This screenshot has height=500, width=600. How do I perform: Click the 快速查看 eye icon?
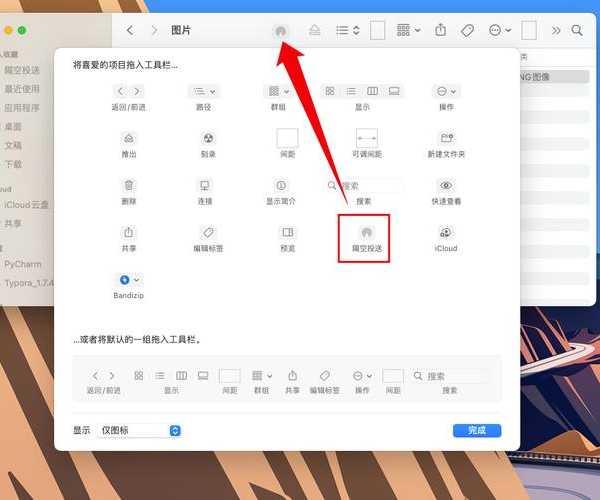tap(446, 185)
